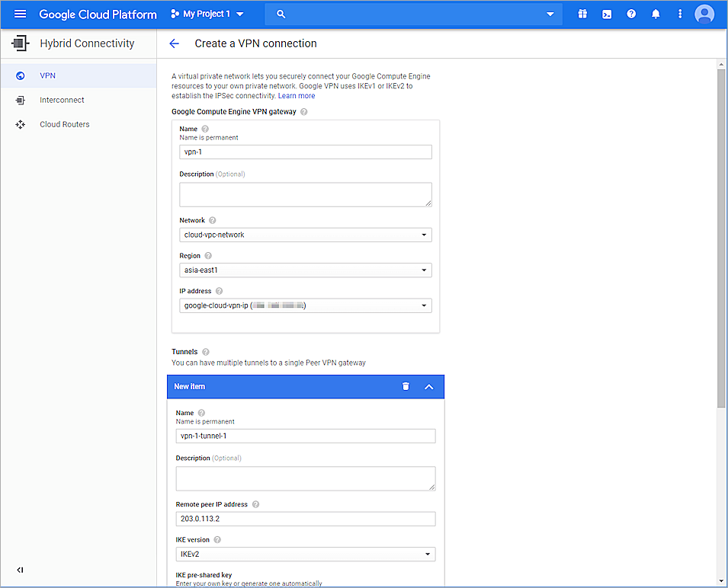The image size is (728, 588).
Task: Open the navigation hamburger menu
Action: pos(20,13)
